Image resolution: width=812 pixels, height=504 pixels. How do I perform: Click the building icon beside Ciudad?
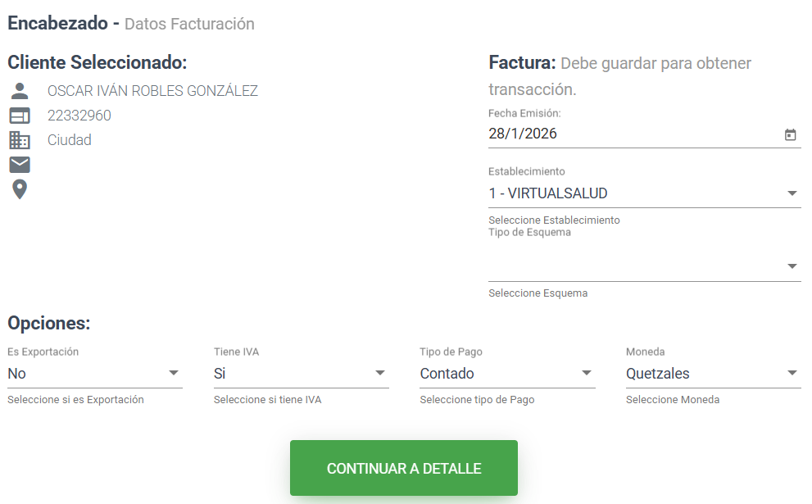tap(19, 140)
